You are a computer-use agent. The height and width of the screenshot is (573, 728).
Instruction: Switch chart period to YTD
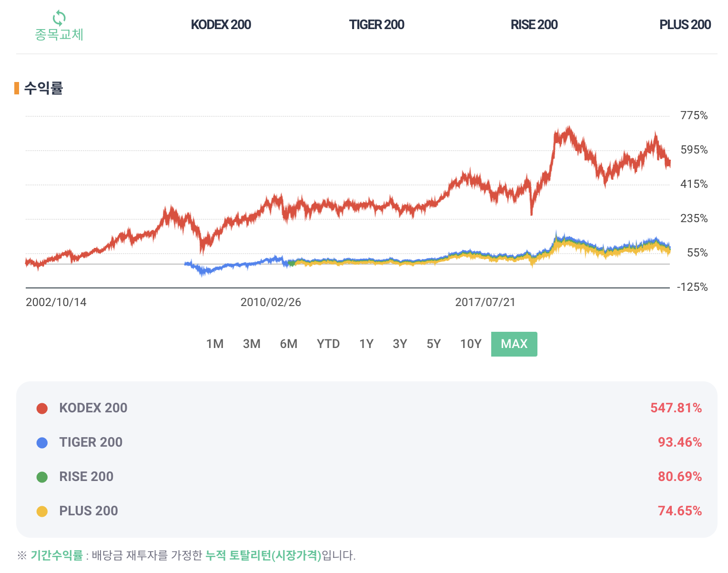[x=328, y=344]
